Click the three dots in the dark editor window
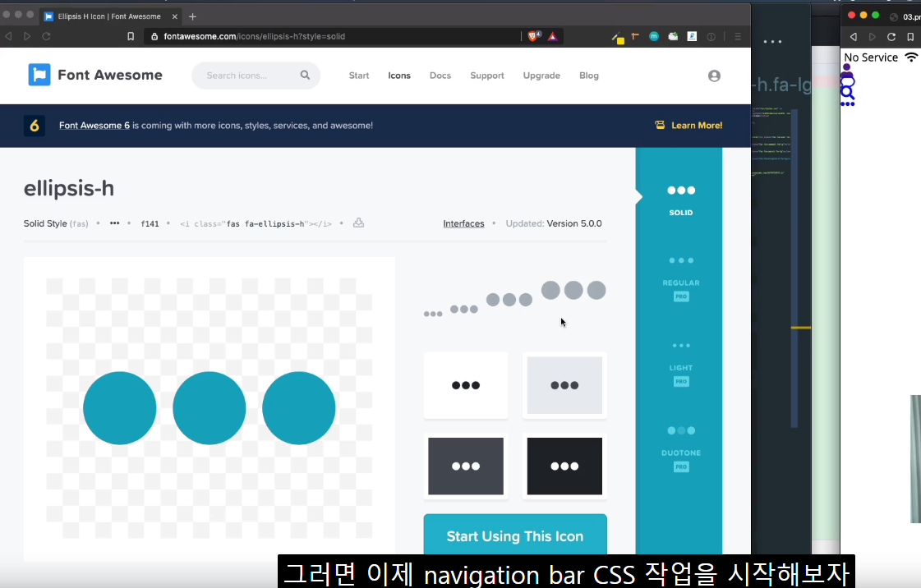Image resolution: width=921 pixels, height=588 pixels. (x=772, y=42)
